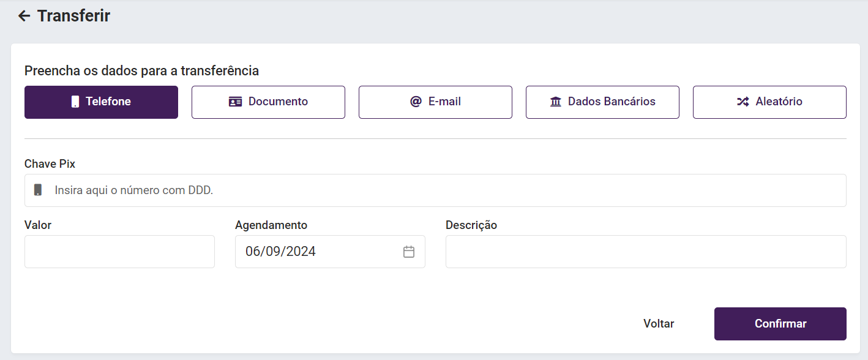Confirm the transfer with Confirmar button

tap(780, 324)
